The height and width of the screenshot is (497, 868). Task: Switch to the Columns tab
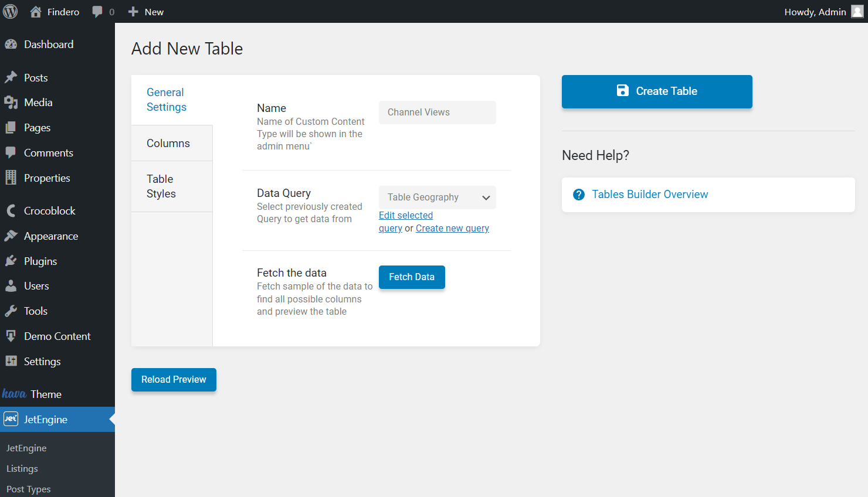[168, 144]
